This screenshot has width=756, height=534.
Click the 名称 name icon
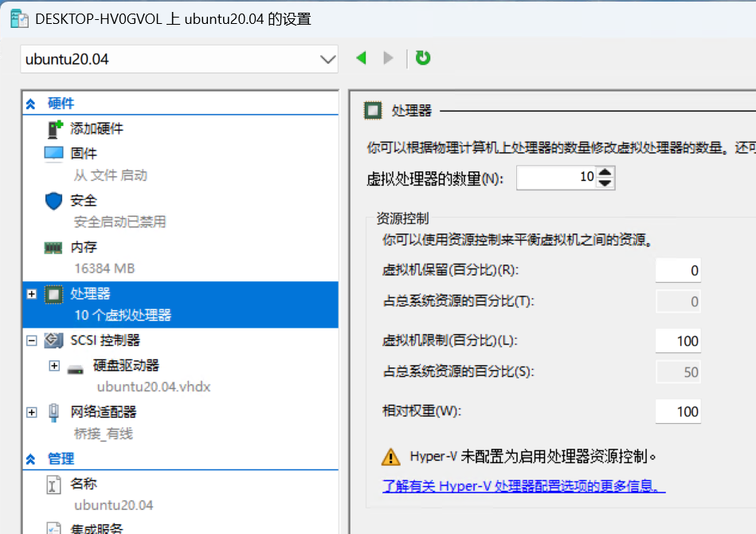53,485
